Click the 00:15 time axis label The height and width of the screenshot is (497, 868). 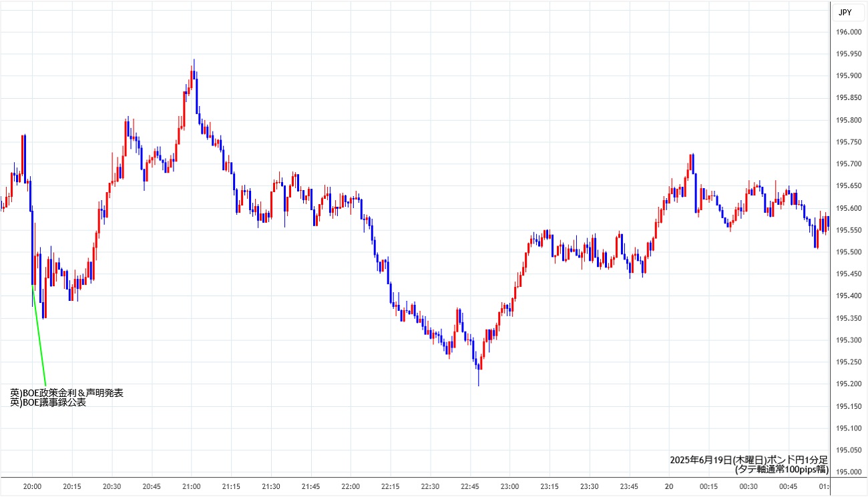tap(708, 487)
